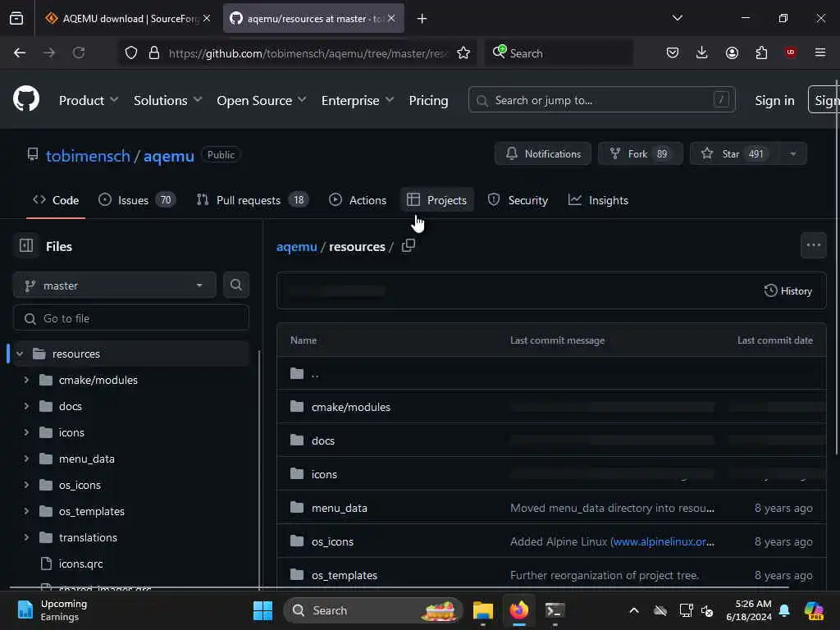
Task: Bookmark this page with the star icon
Action: 463,52
